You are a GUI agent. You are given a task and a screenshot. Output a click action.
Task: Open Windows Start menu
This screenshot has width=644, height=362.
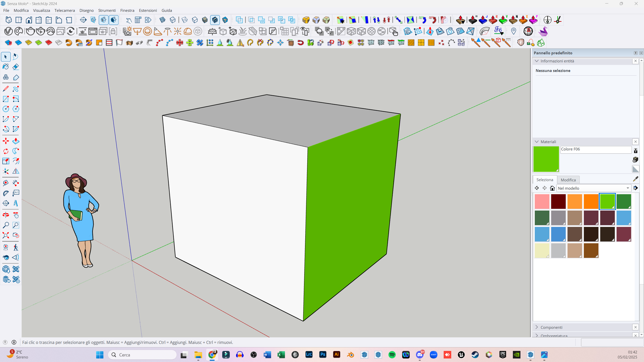click(x=100, y=355)
